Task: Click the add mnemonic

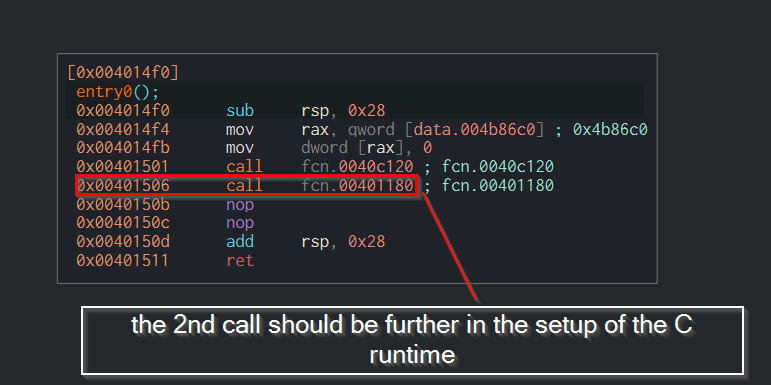Action: click(239, 241)
